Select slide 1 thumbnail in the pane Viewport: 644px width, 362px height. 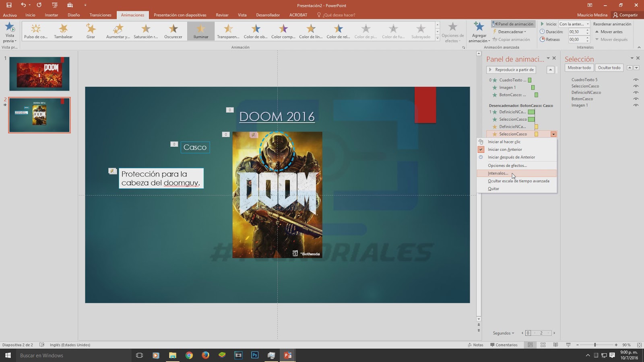39,74
